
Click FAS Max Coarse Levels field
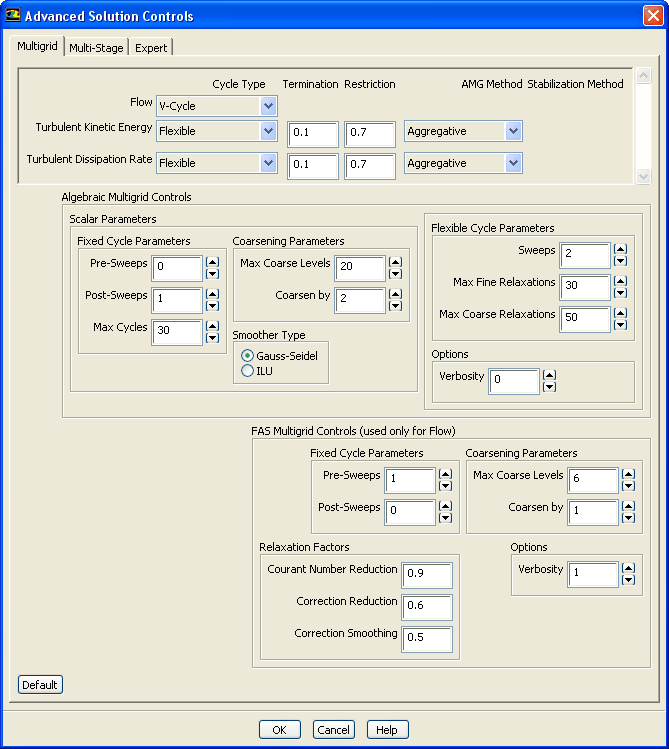[x=593, y=480]
